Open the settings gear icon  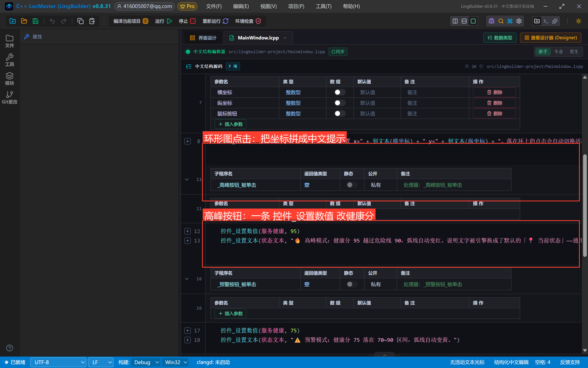pos(519,21)
